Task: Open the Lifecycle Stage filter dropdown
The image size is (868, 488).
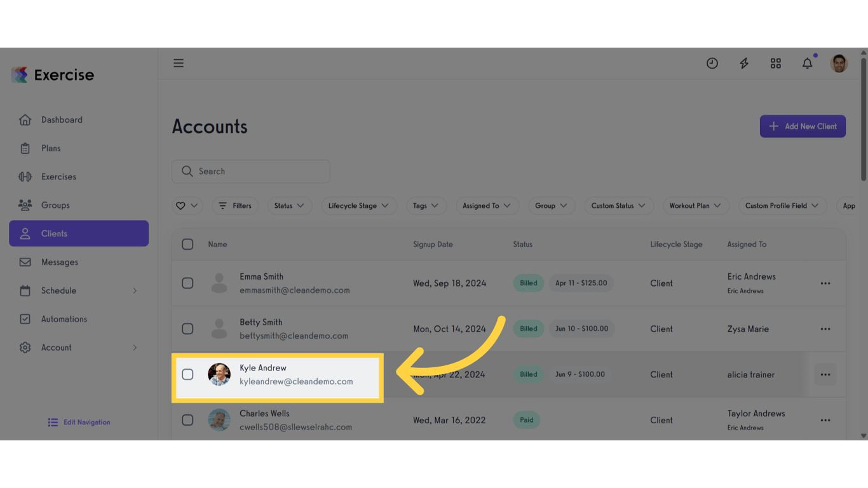Action: point(359,205)
